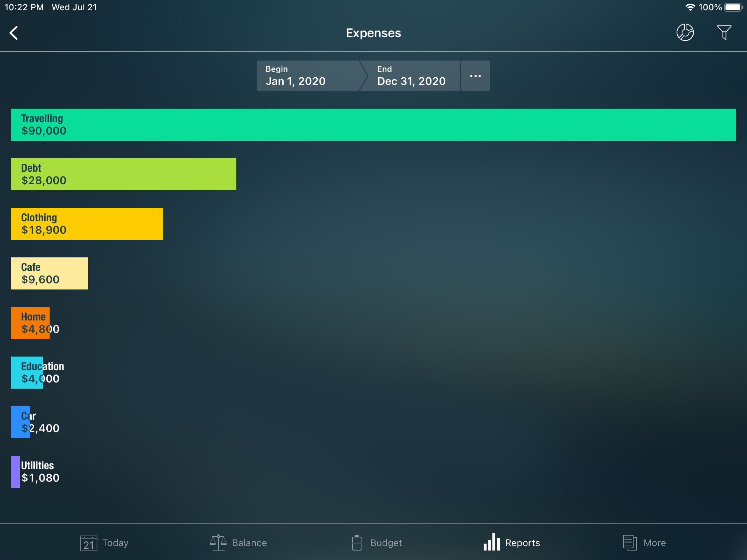Expand additional date range settings

475,75
